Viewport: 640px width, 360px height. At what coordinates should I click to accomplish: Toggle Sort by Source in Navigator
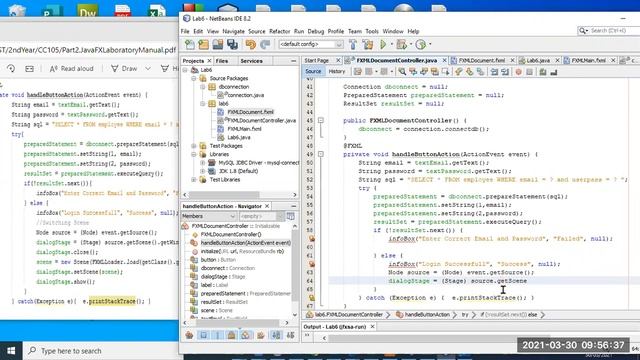pyautogui.click(x=291, y=335)
